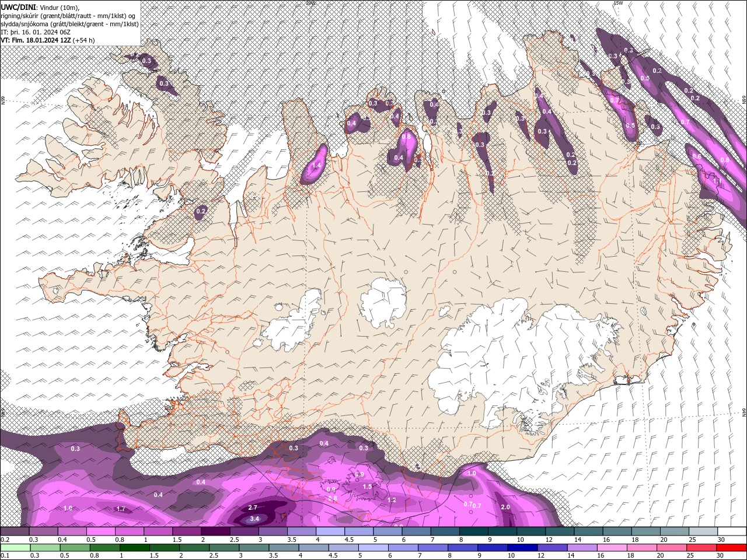The width and height of the screenshot is (747, 560).
Task: Click the '66N' latitude label on the right edge
Action: coord(744,100)
